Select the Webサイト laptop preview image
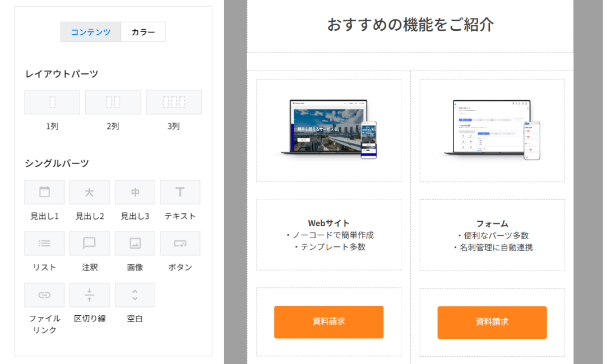616x364 pixels. (328, 130)
